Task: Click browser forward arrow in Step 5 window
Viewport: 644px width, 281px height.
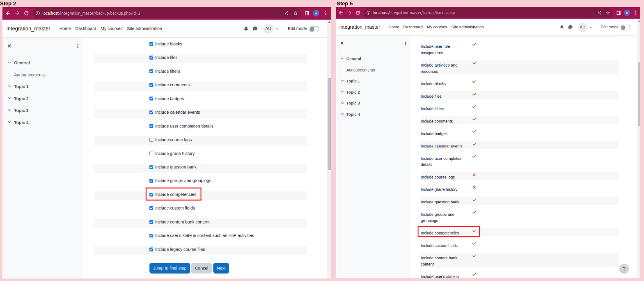Action: [349, 13]
